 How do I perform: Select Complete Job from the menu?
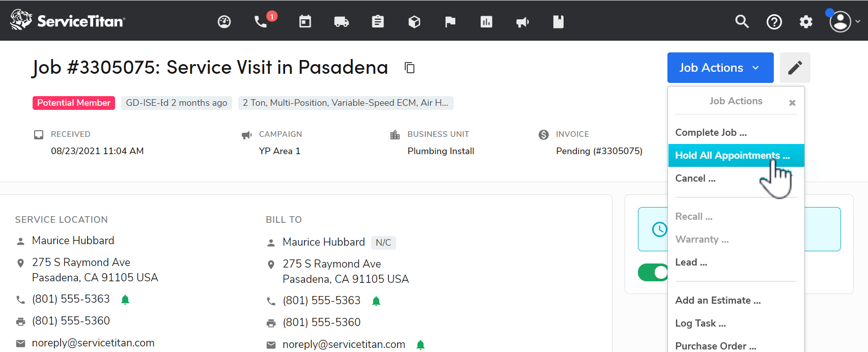[736, 132]
